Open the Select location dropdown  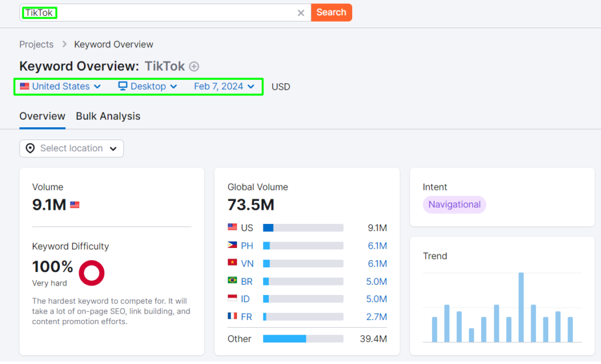click(72, 148)
